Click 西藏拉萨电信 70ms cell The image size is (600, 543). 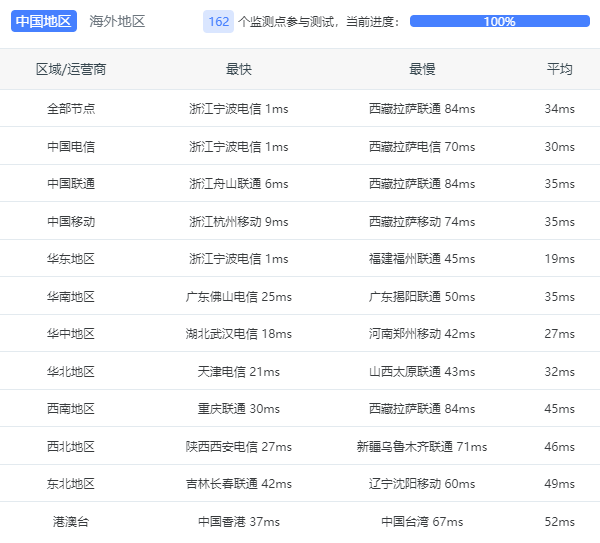[x=422, y=147]
